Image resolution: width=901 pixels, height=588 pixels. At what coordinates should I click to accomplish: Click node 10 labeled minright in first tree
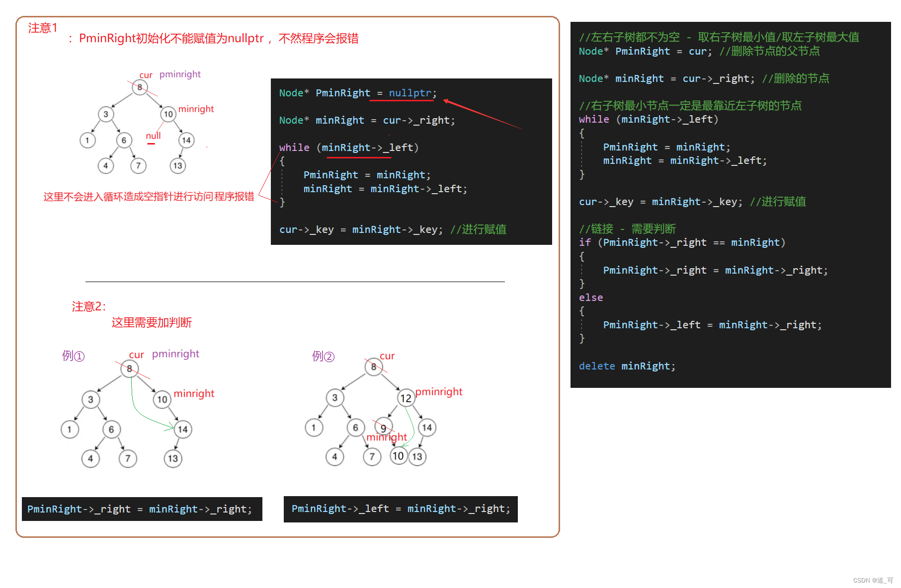[x=168, y=114]
